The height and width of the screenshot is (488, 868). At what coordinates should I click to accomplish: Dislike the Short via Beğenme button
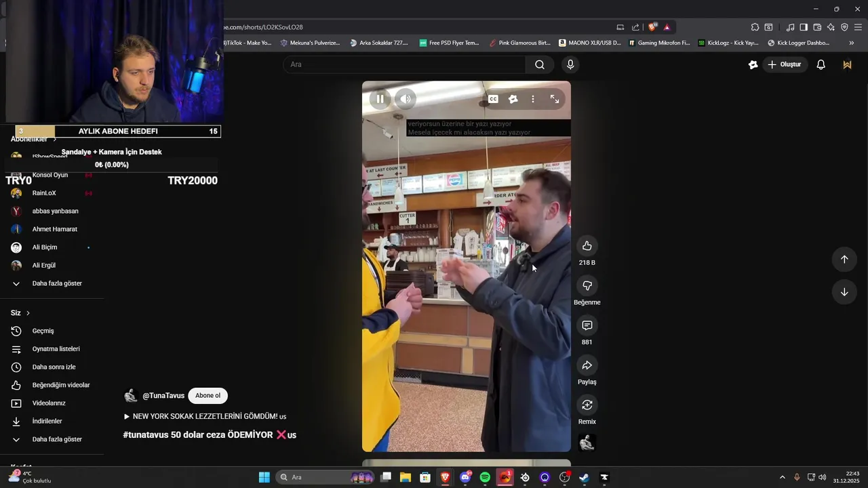587,286
